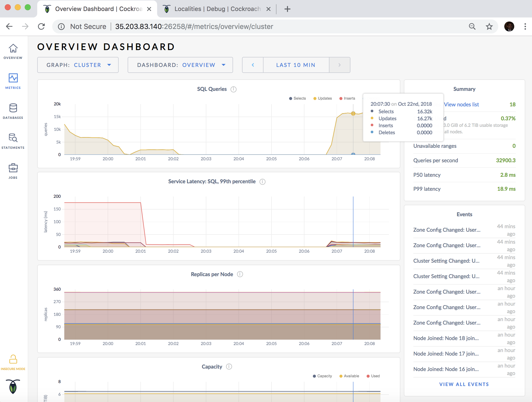Toggle the Updates series in SQL Queries legend
The width and height of the screenshot is (532, 402).
[x=322, y=98]
